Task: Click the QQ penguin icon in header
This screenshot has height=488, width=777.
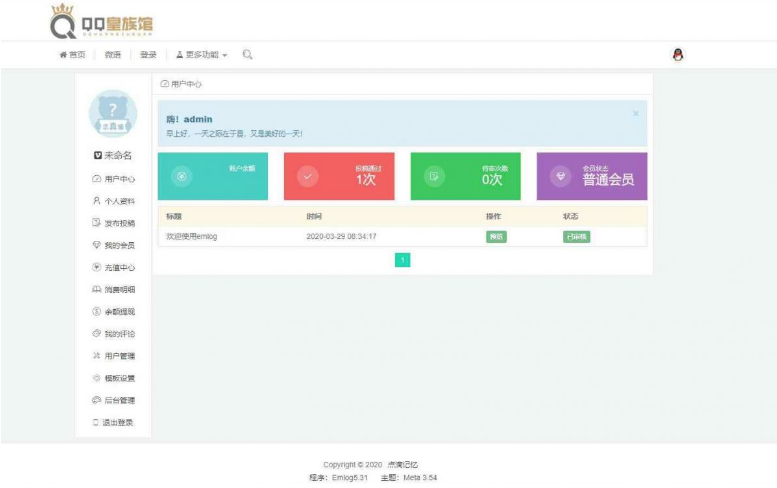Action: pos(677,55)
